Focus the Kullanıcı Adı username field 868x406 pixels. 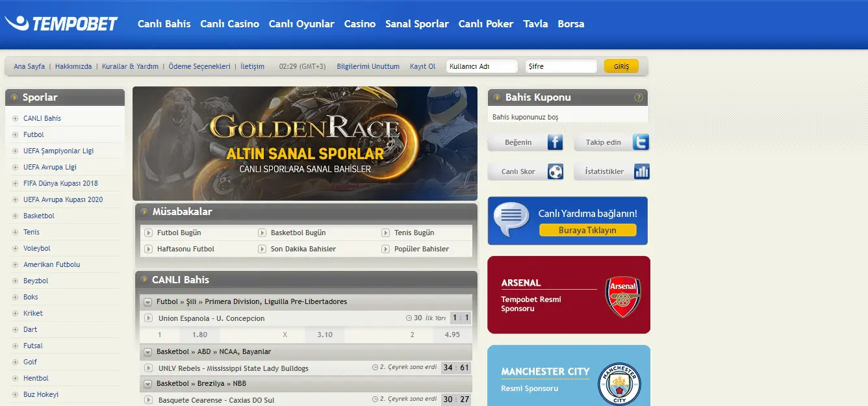482,66
